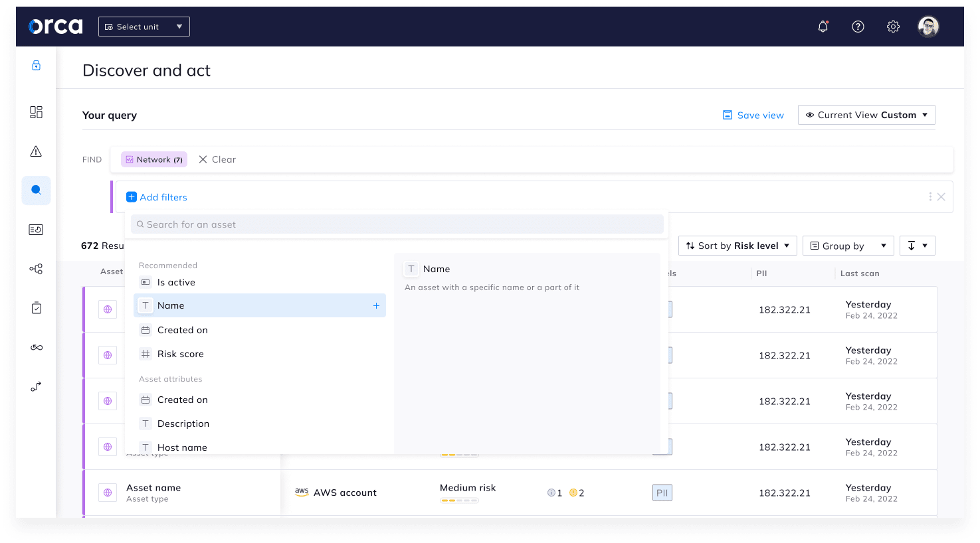Open the infinity shift-left icon in sidebar
Screen dimensions: 980x543
pyautogui.click(x=37, y=347)
